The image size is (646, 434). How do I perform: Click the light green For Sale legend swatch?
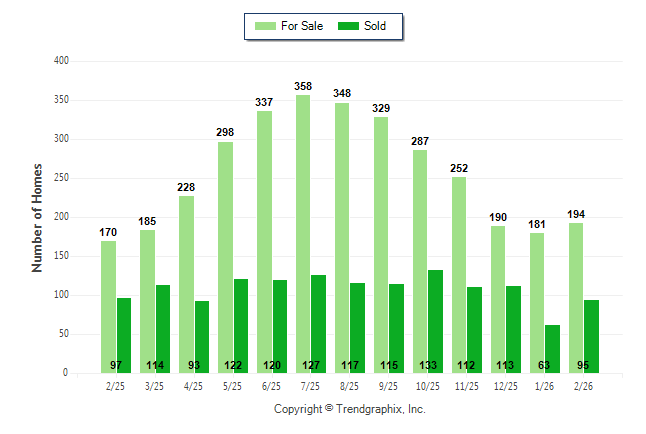(x=266, y=26)
